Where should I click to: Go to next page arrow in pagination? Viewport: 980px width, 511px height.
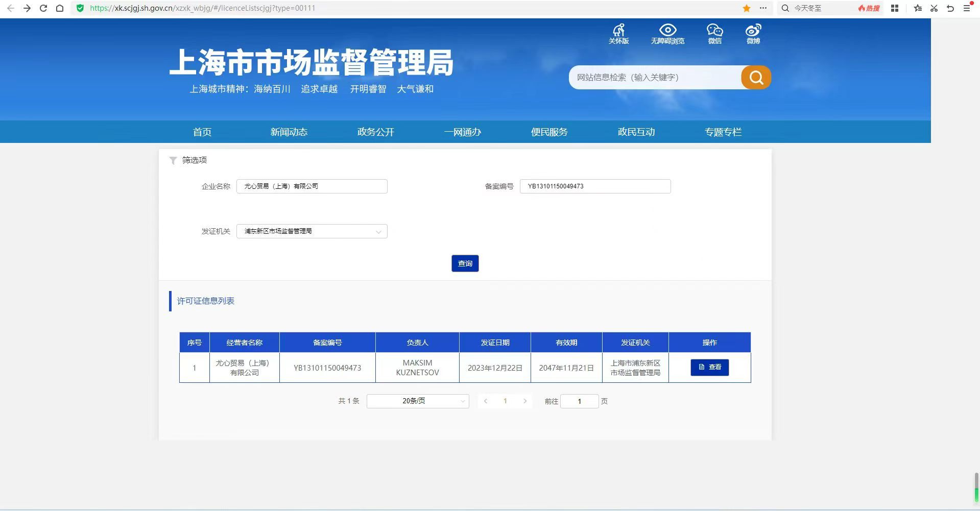coord(524,401)
